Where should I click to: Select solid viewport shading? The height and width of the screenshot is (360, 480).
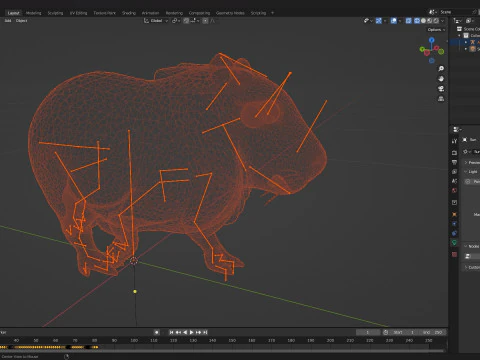click(423, 21)
